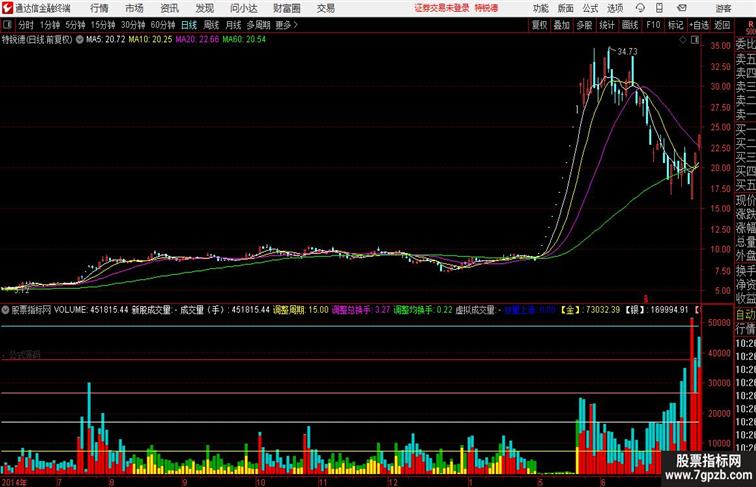Open the volume indicator dropdown near 股票指标网
756x487 pixels.
[5, 310]
